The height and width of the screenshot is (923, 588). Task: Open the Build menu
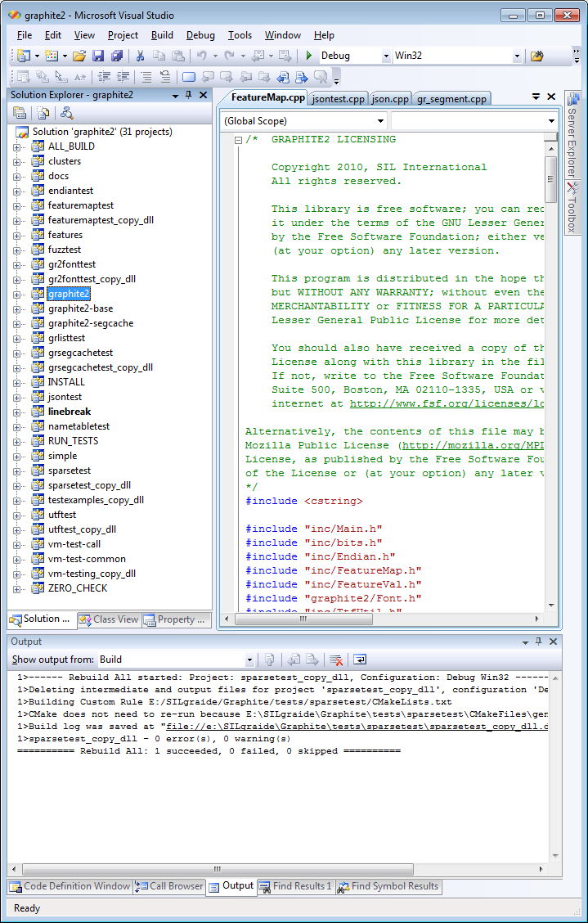[x=162, y=35]
